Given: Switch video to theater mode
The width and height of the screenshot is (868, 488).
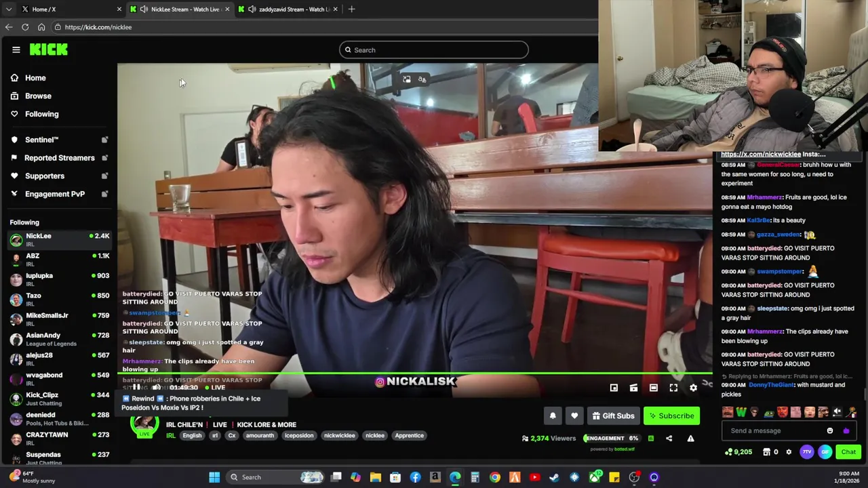Looking at the screenshot, I should [653, 388].
